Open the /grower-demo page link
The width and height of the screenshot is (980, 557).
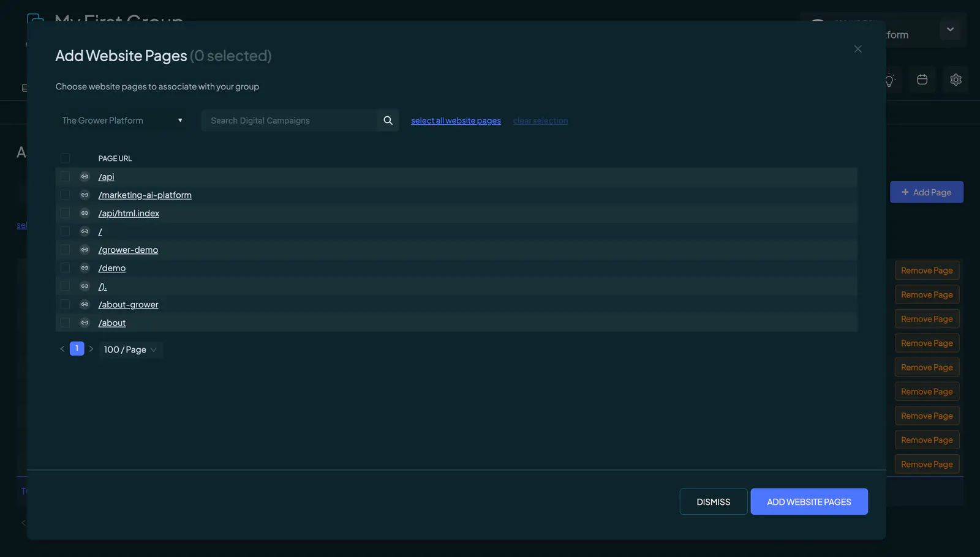click(129, 250)
